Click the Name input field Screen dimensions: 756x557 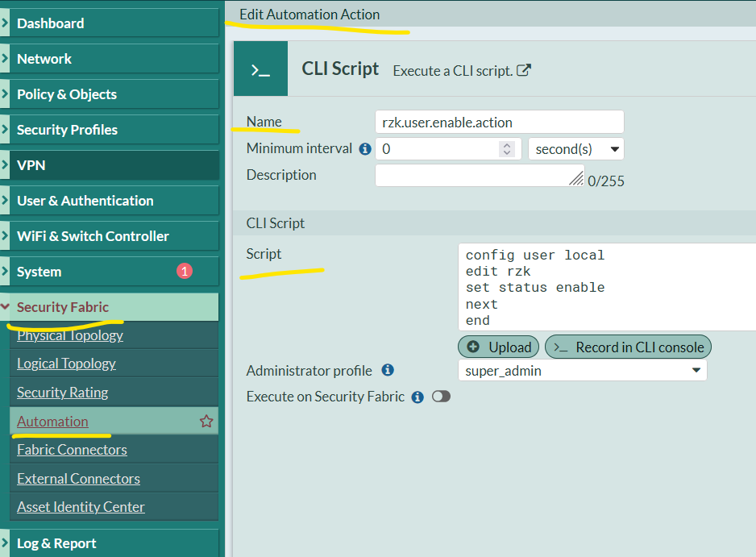(x=500, y=122)
